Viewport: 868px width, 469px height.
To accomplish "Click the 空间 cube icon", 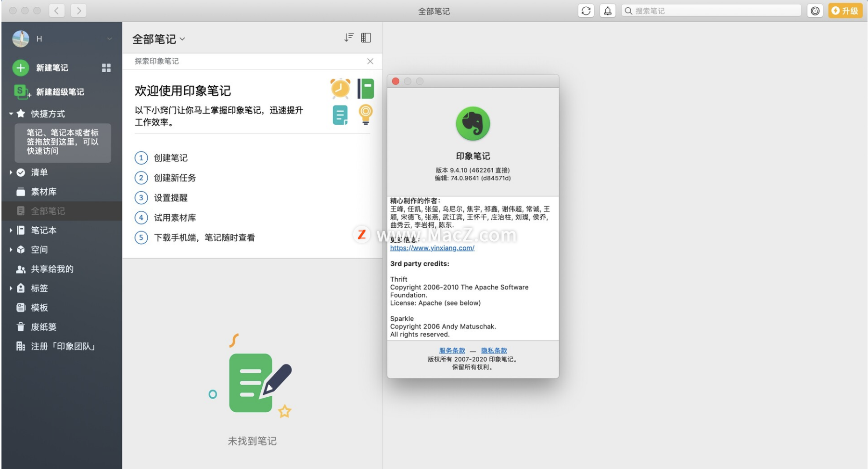I will tap(21, 249).
